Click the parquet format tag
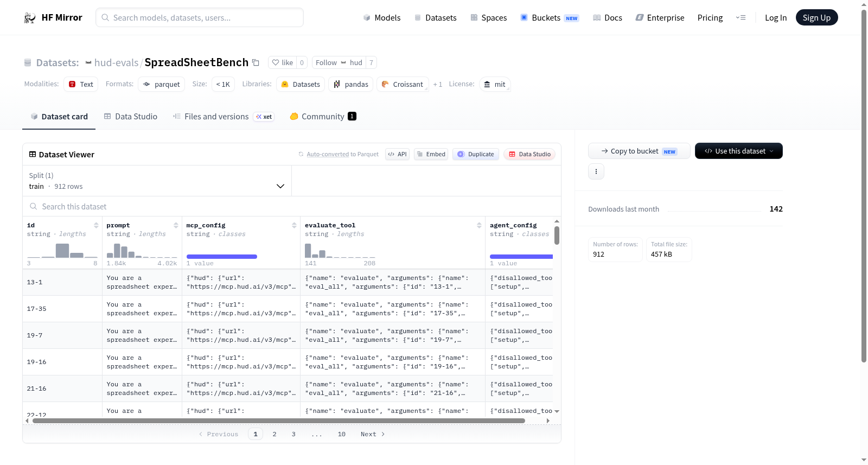This screenshot has height=465, width=868. pos(161,84)
